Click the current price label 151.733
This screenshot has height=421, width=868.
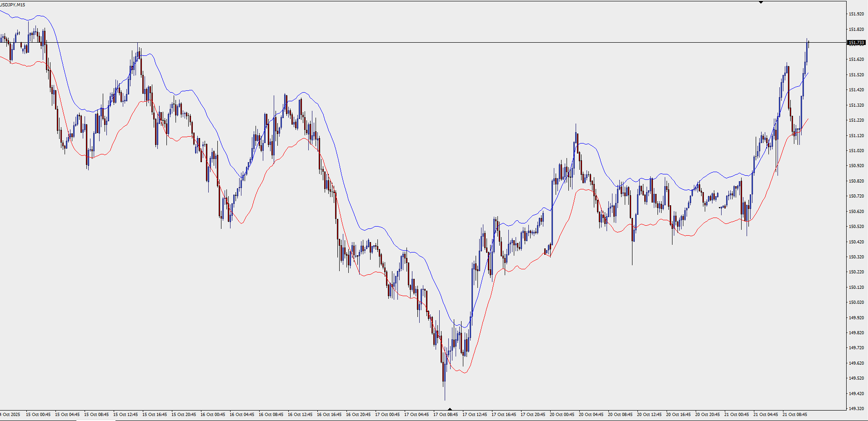click(856, 43)
